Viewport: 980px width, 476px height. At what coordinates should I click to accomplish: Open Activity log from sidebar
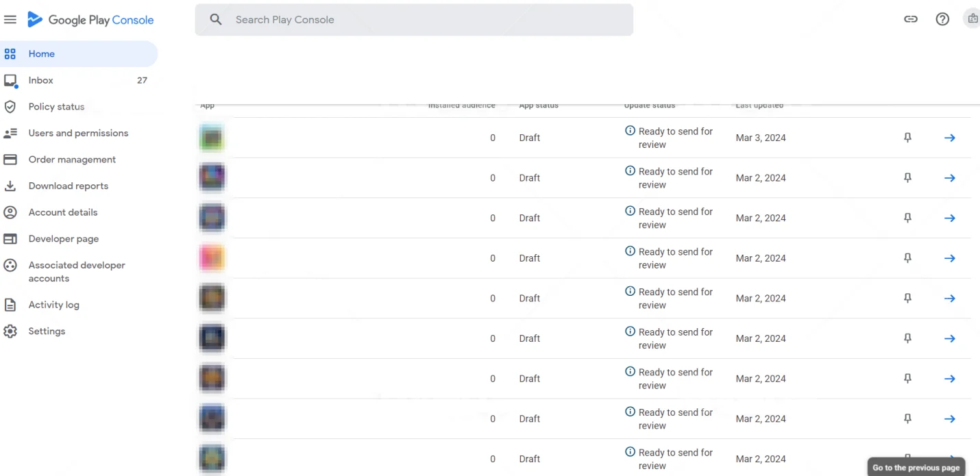53,305
